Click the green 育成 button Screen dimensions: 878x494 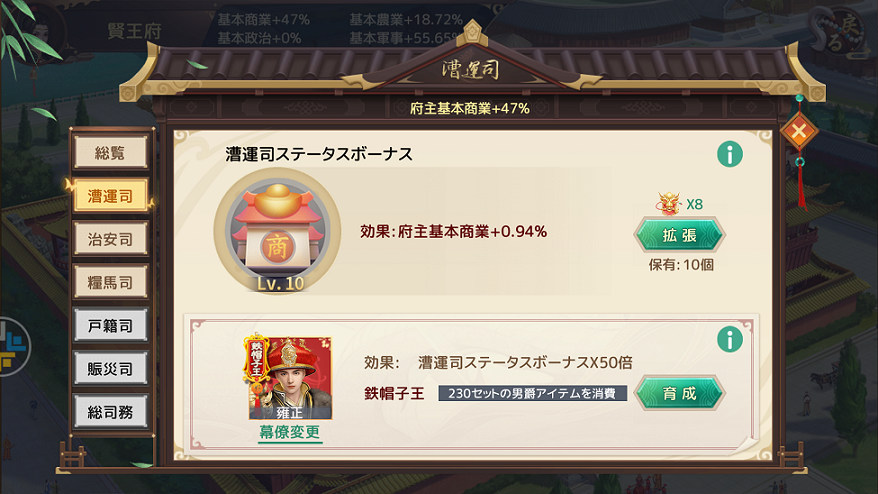(x=680, y=393)
